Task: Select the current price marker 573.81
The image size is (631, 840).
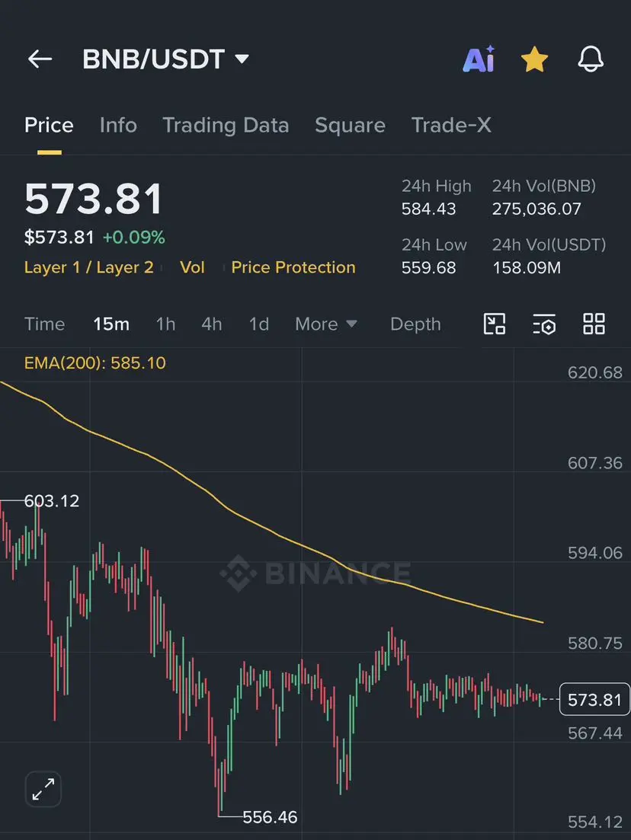Action: [594, 700]
